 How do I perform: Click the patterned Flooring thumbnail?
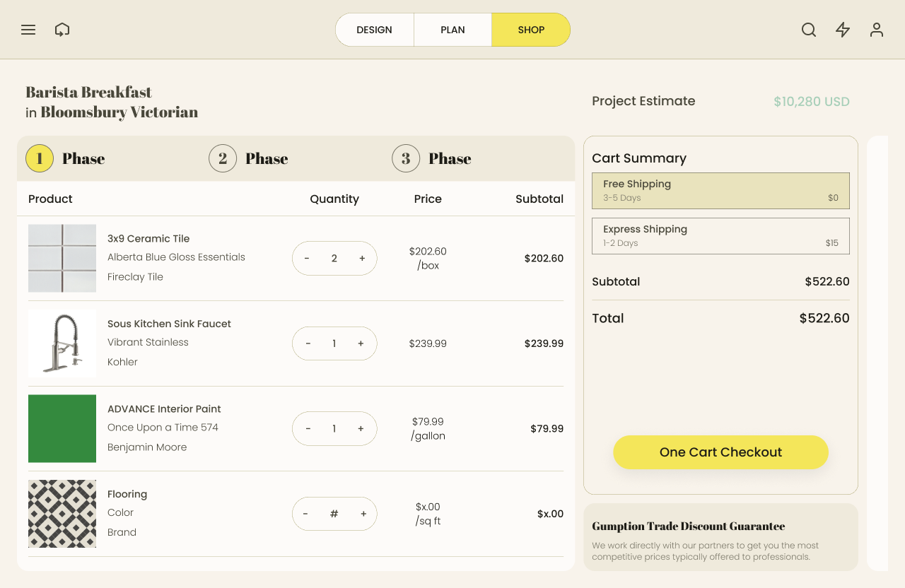point(62,514)
